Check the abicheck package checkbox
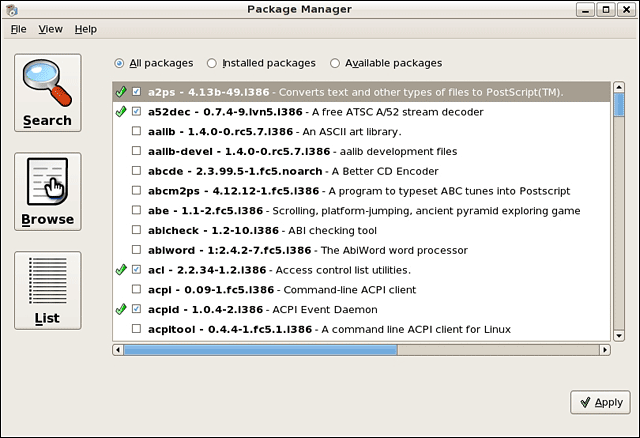 pyautogui.click(x=136, y=230)
